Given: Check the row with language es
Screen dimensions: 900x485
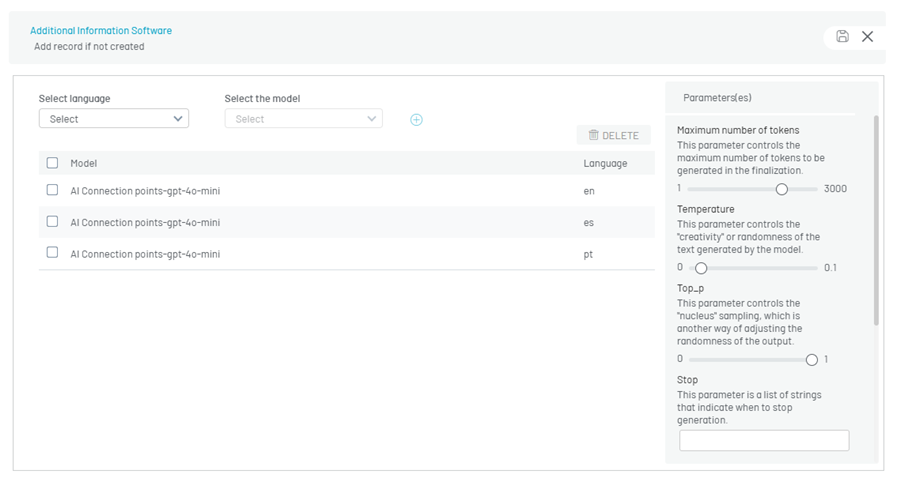Looking at the screenshot, I should click(52, 222).
